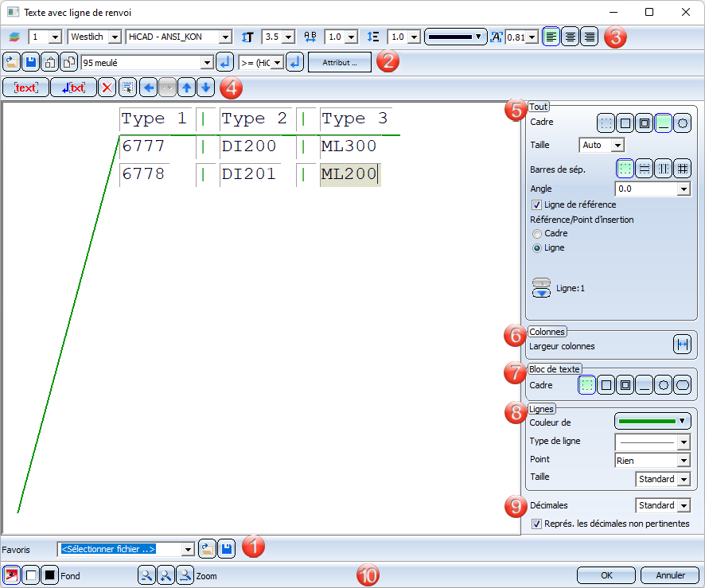Set grid separator bars under Barres de sép.
The width and height of the screenshot is (705, 588).
pyautogui.click(x=683, y=169)
